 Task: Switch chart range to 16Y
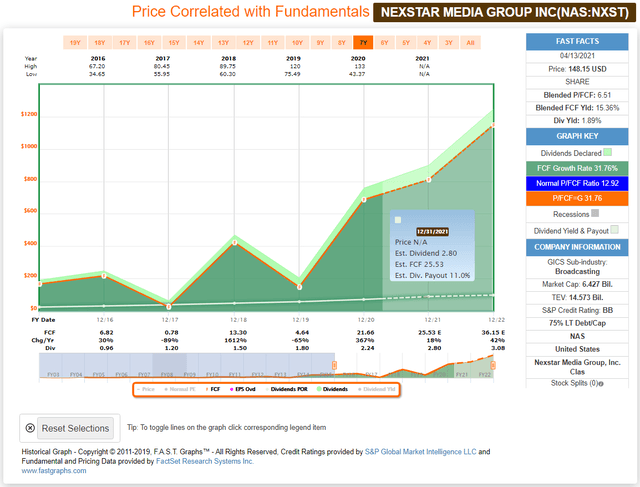[149, 42]
